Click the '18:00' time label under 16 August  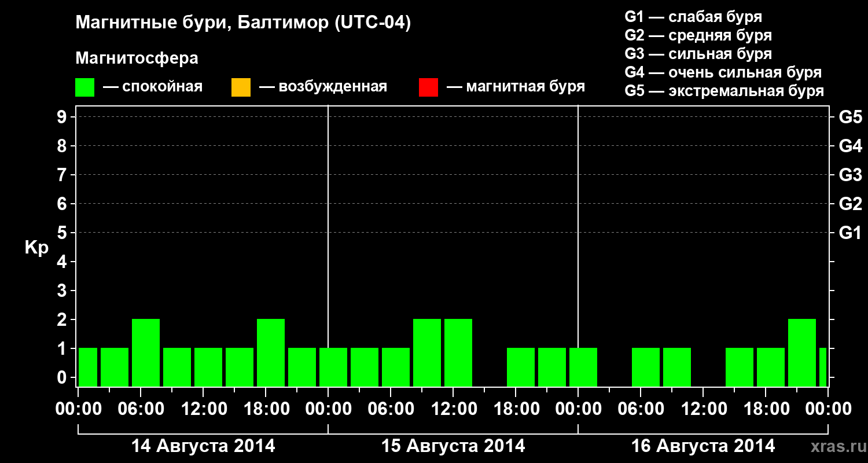766,409
